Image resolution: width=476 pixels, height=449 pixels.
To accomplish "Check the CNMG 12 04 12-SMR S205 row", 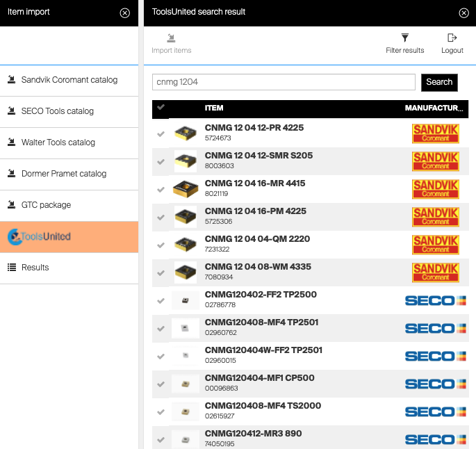I will pyautogui.click(x=161, y=161).
